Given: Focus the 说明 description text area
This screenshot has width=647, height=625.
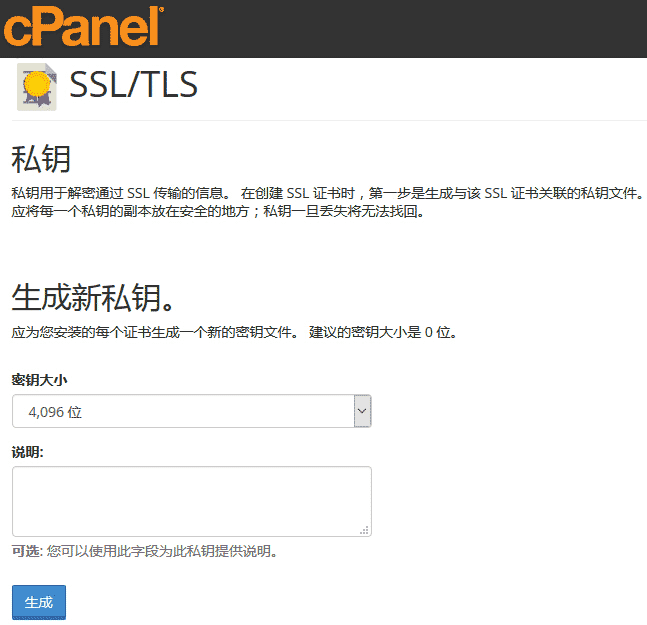Looking at the screenshot, I should point(191,501).
